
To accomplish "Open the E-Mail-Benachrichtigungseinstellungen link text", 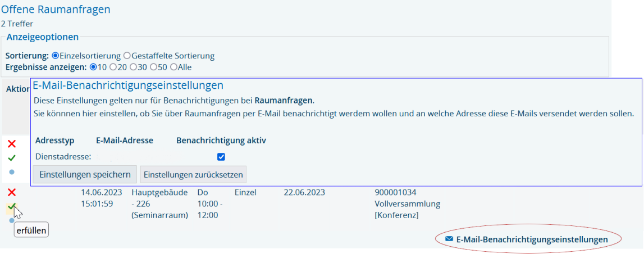I will pos(532,239).
